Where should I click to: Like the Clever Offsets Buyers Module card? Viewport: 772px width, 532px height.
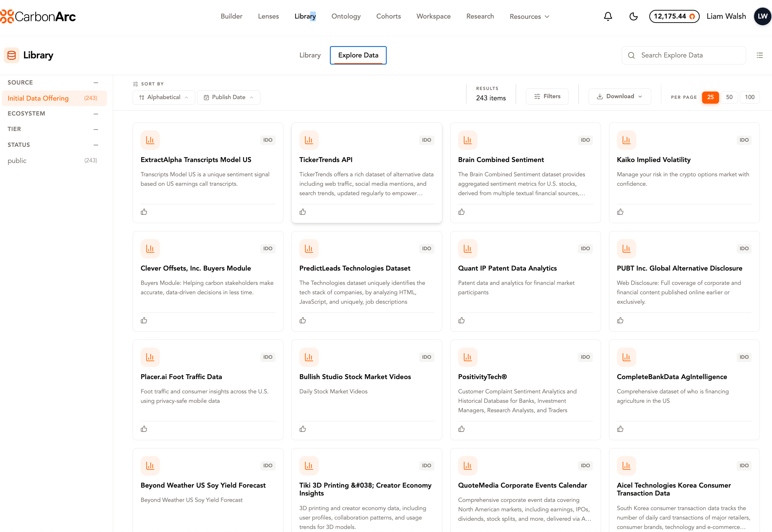tap(144, 320)
